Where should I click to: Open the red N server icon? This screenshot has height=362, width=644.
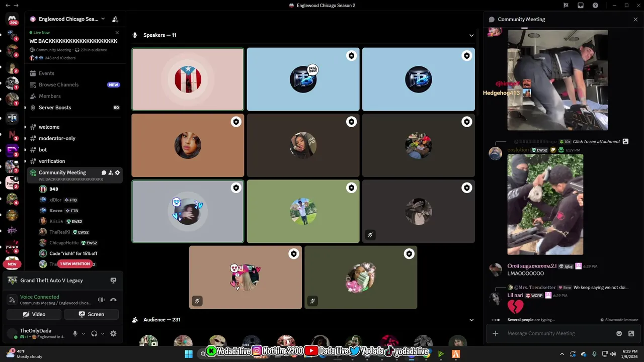(x=12, y=134)
